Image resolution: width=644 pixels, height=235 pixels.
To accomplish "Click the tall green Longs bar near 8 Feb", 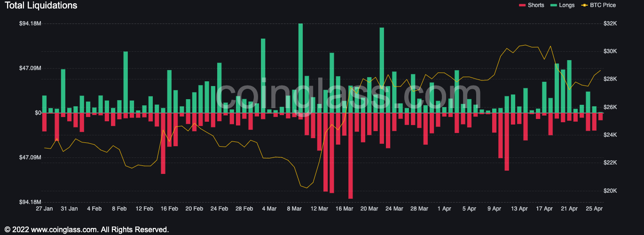I will pyautogui.click(x=126, y=82).
